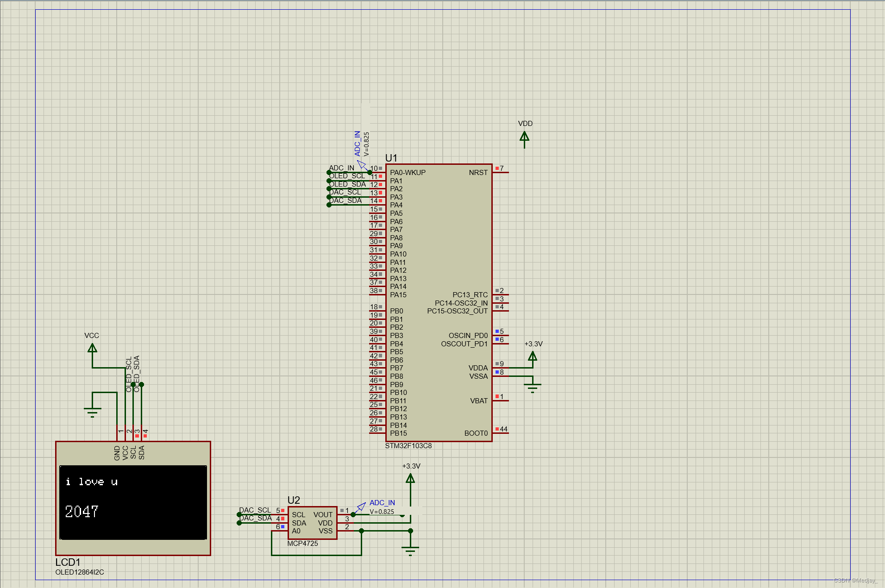This screenshot has width=885, height=588.
Task: Click the DAC_SCL label beside U2 pin 5
Action: click(255, 510)
